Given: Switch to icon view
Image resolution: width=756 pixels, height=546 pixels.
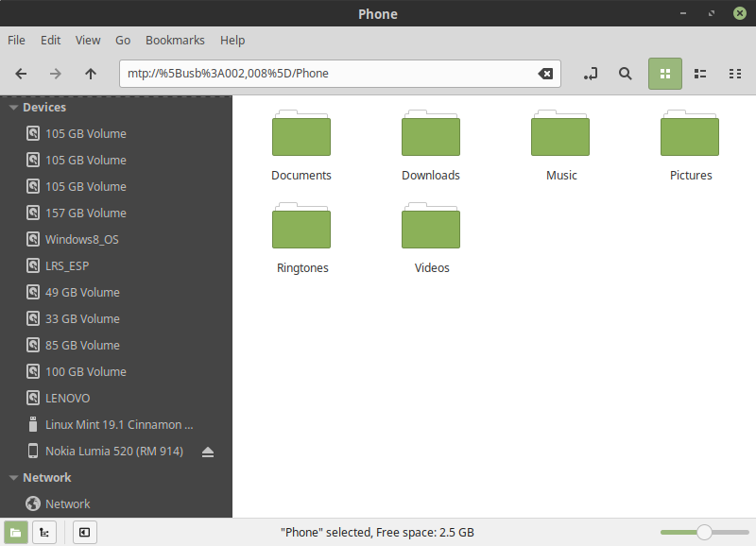Looking at the screenshot, I should pos(665,74).
